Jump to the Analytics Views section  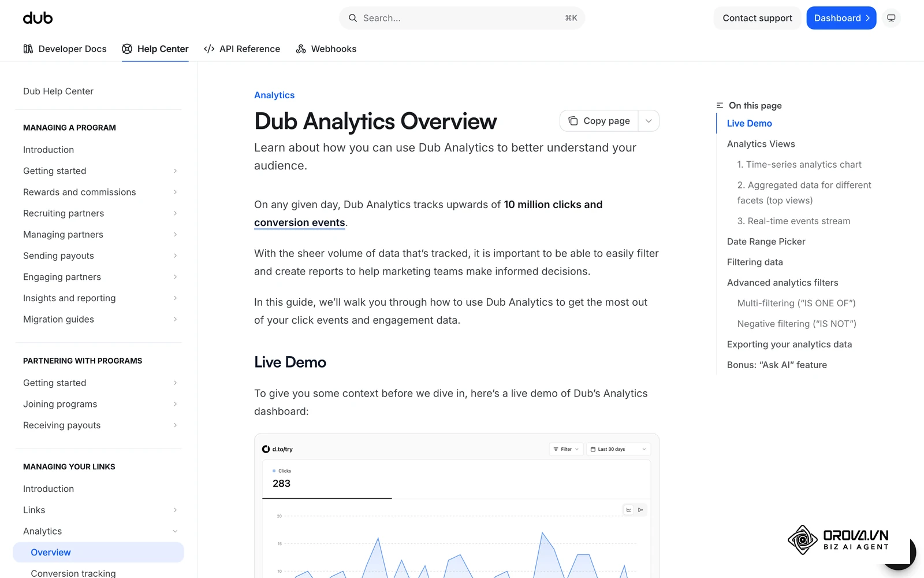point(761,144)
